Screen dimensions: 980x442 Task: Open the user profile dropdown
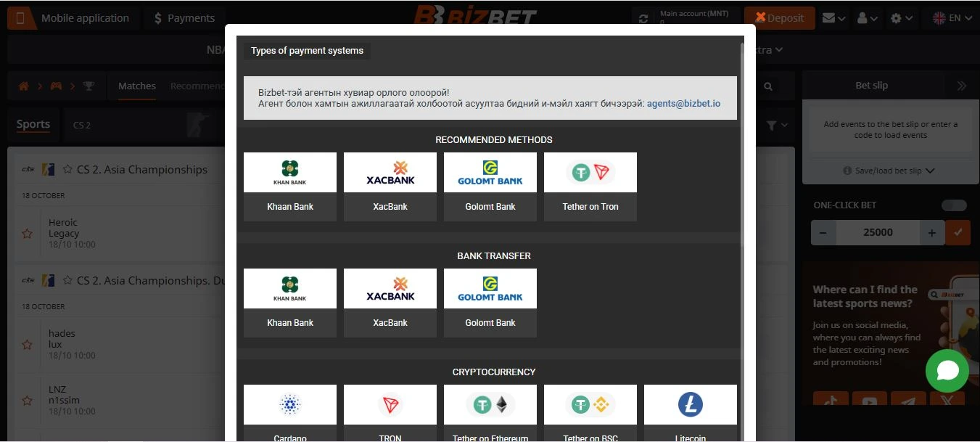[868, 18]
